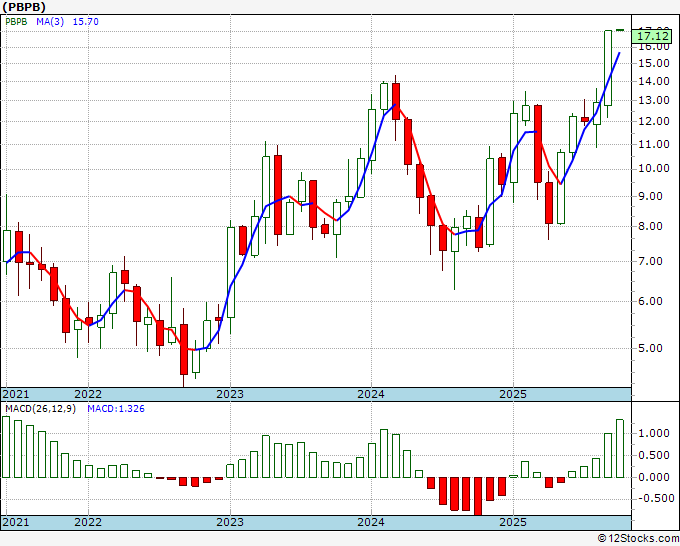Select the green PBPB legend label
680x546 pixels.
tap(16, 22)
